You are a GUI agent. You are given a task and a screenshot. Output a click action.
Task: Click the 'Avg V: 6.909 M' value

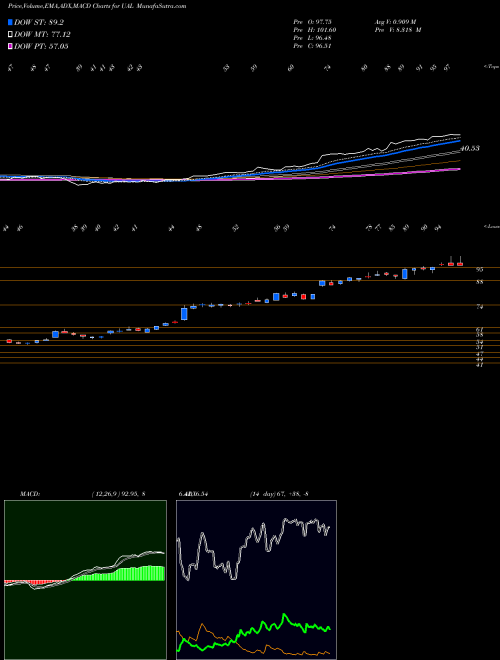click(x=395, y=22)
